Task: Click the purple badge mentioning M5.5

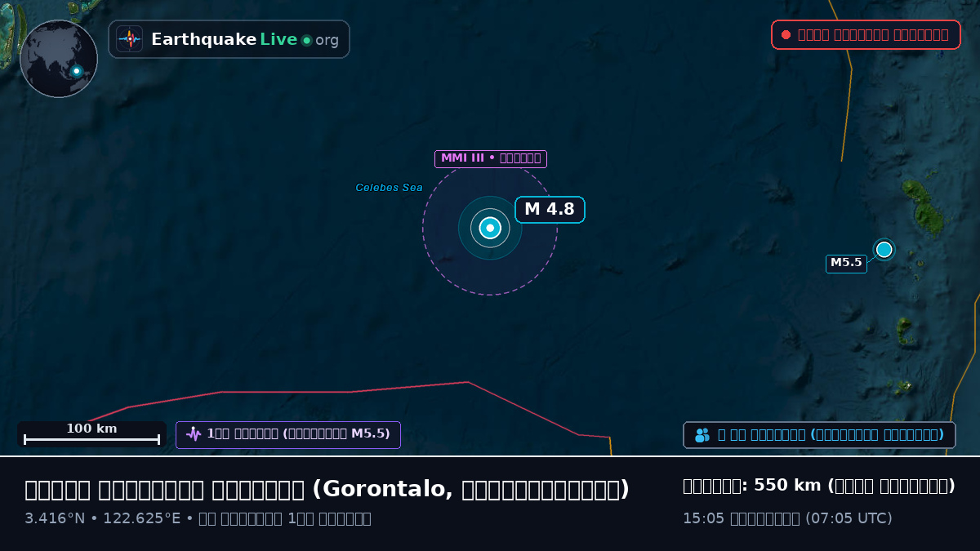Action: 288,434
